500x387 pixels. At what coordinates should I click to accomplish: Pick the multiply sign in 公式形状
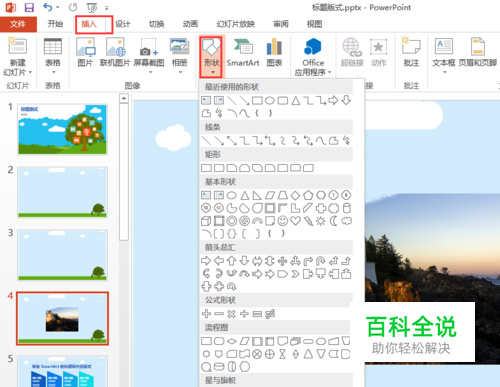point(231,314)
